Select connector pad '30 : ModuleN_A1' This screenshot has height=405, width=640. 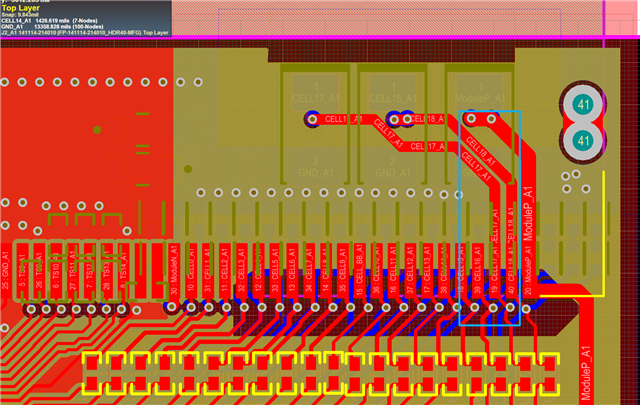[x=173, y=271]
